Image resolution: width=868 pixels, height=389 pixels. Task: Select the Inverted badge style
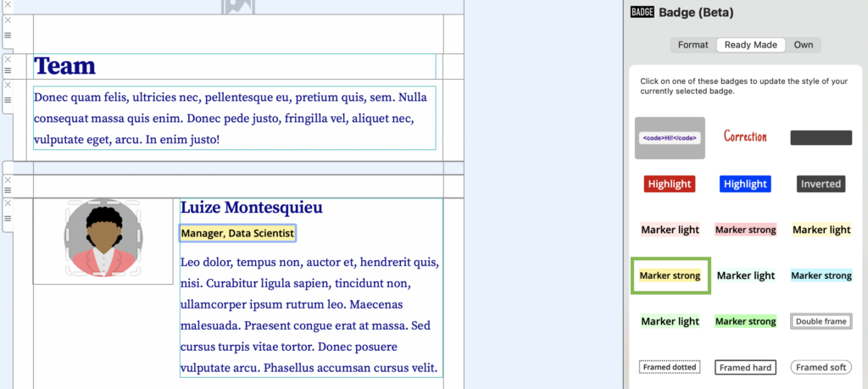coord(821,184)
